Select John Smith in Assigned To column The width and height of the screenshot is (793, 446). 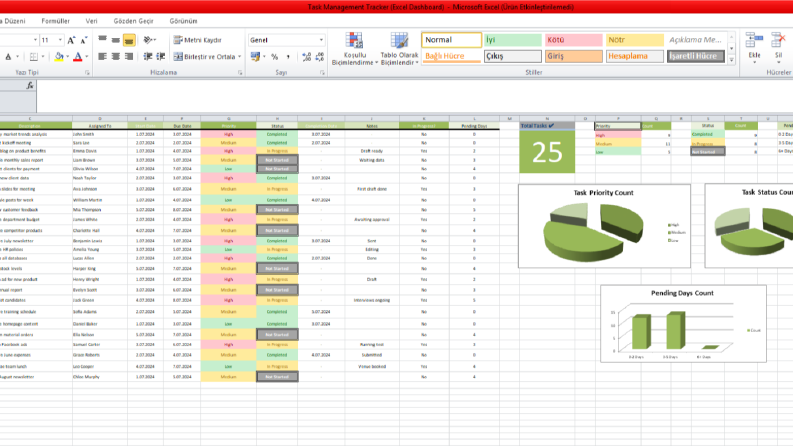coord(100,135)
